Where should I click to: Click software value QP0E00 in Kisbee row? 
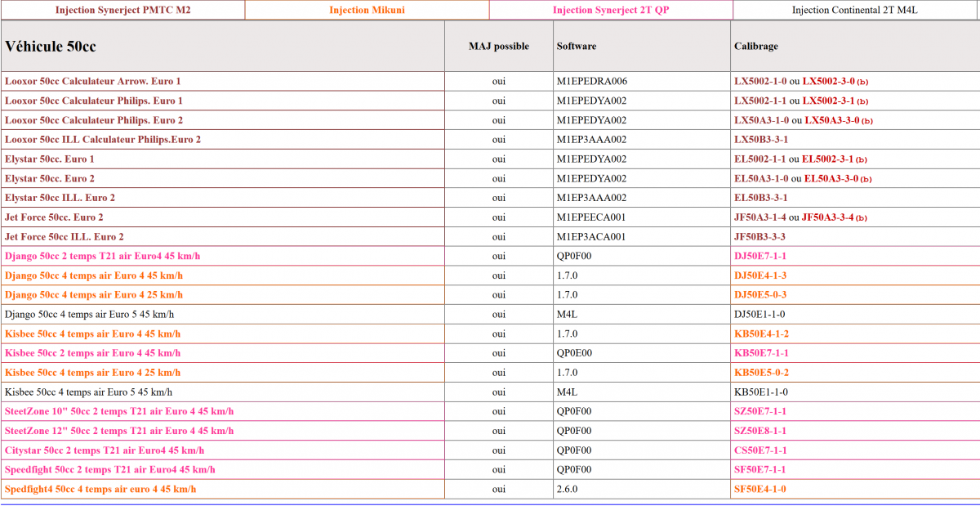(x=574, y=353)
